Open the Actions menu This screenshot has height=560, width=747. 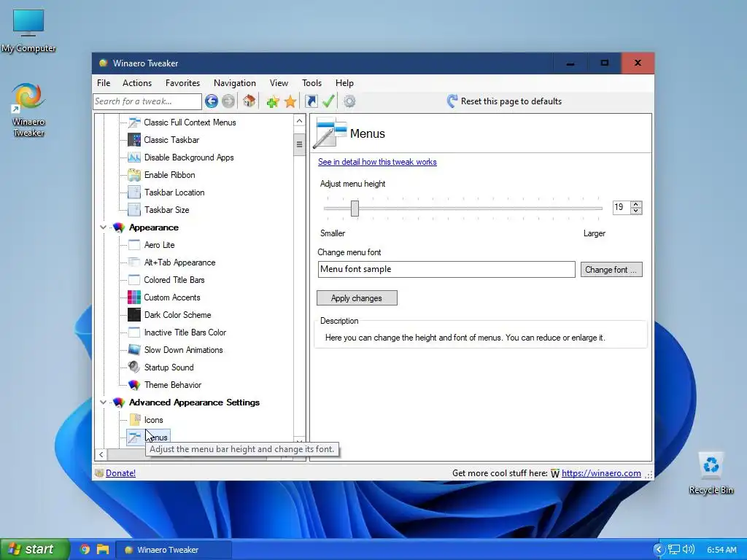coord(137,83)
